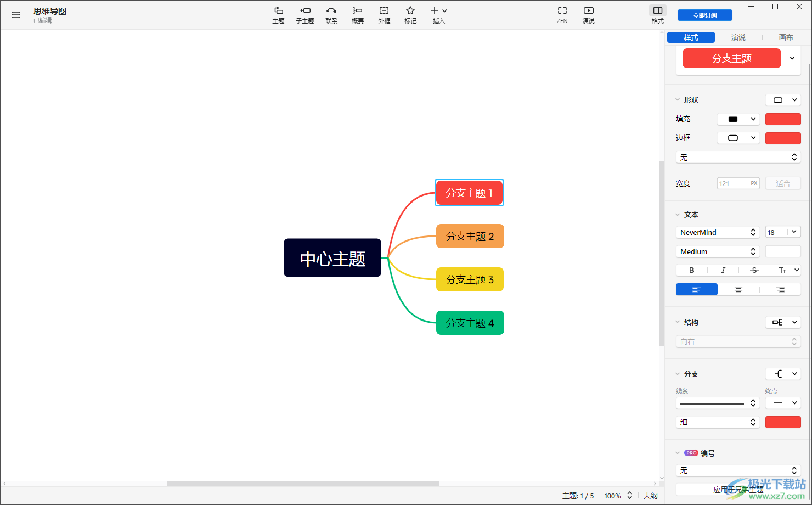Open the branch thickness 细 selector
Viewport: 812px width, 505px height.
[718, 422]
